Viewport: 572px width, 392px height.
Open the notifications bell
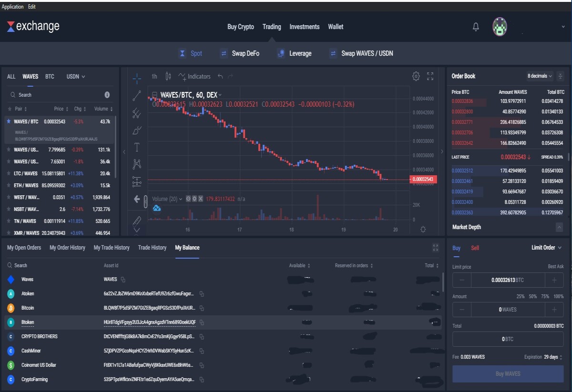coord(476,27)
